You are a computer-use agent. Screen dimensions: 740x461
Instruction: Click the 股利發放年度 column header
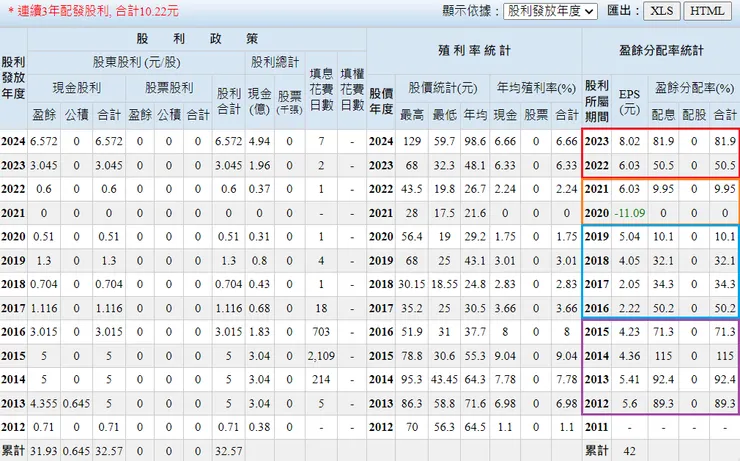[13, 78]
